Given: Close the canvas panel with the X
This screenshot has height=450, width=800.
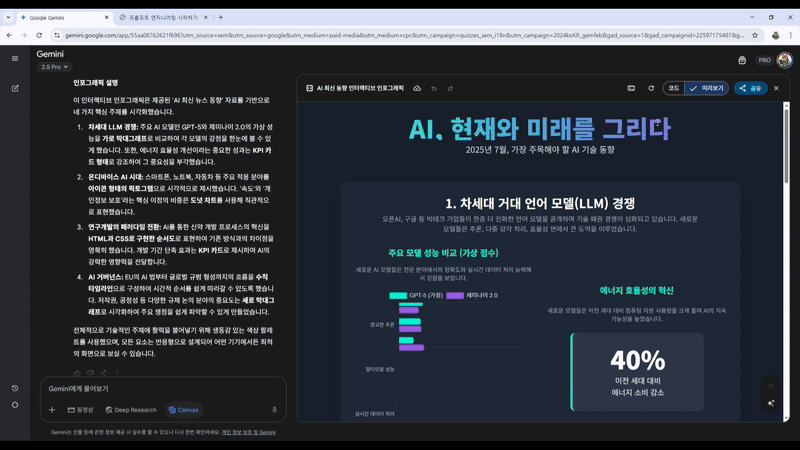Looking at the screenshot, I should tap(776, 88).
